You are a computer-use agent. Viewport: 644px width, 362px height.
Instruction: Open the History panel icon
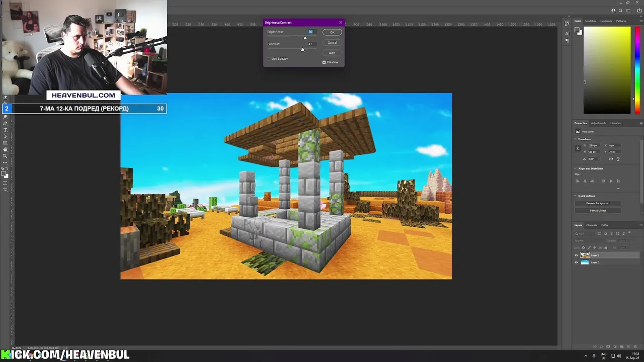(x=567, y=23)
